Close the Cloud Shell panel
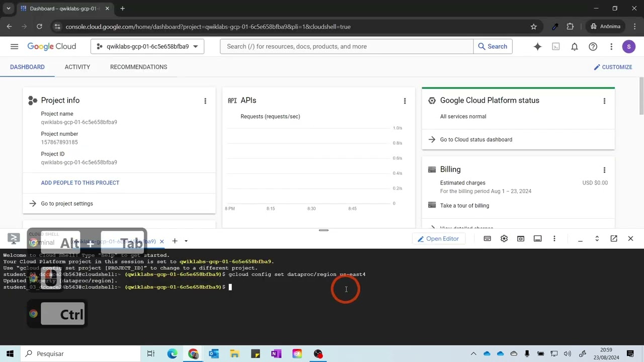Image resolution: width=644 pixels, height=362 pixels. [630, 238]
